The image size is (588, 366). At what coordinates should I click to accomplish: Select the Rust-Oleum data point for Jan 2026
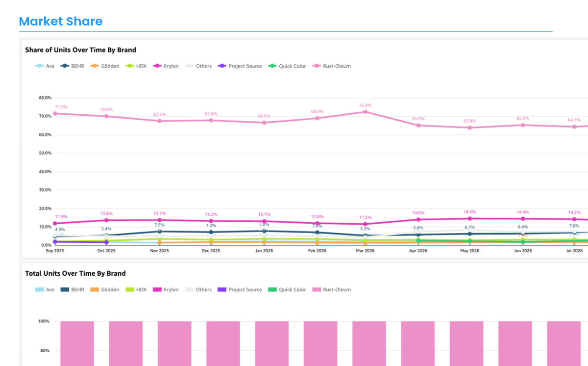[264, 123]
